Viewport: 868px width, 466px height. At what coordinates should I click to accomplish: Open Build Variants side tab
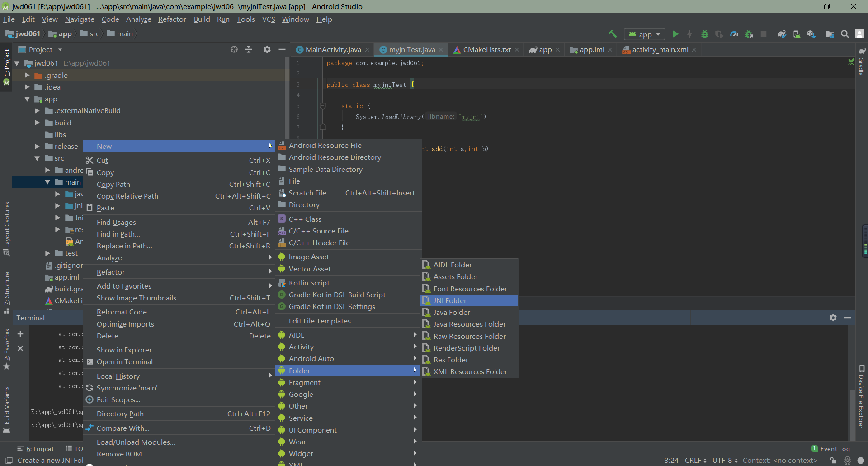coord(7,409)
